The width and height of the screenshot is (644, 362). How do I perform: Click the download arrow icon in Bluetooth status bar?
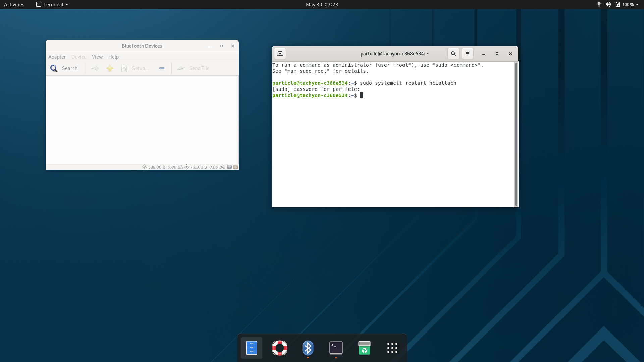pyautogui.click(x=187, y=167)
